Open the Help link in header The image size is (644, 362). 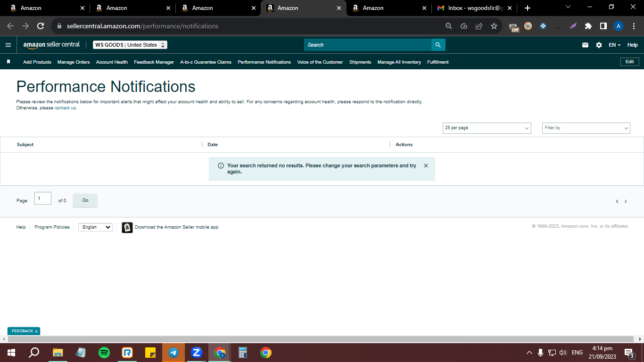[x=632, y=45]
